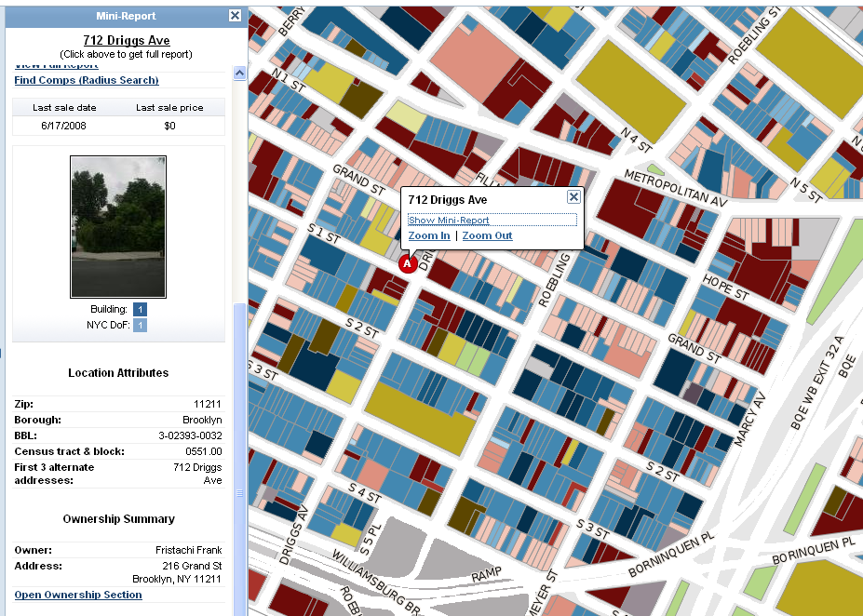
Task: Click "Zoom In" in the 712 Driggs Ave popup
Action: point(428,235)
